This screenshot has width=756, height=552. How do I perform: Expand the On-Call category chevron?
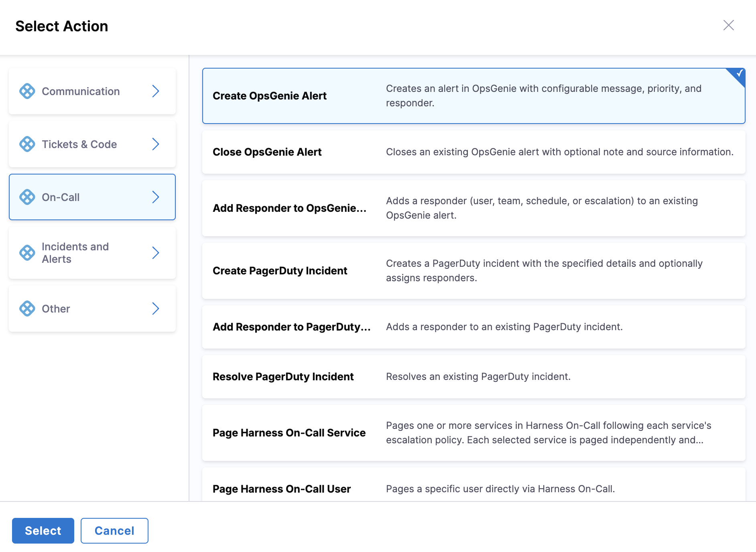pos(156,197)
